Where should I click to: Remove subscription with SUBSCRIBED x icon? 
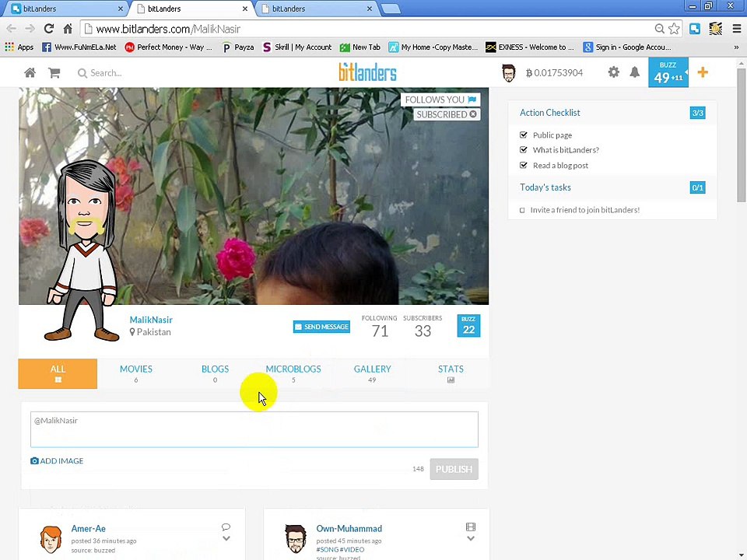coord(472,114)
